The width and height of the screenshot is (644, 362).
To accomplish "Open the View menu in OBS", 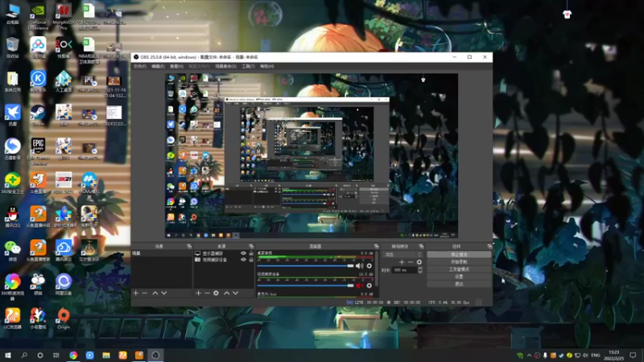I will click(176, 66).
